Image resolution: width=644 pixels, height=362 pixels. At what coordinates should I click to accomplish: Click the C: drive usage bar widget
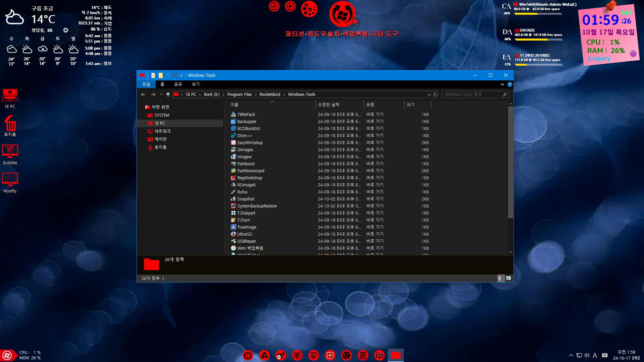click(538, 14)
